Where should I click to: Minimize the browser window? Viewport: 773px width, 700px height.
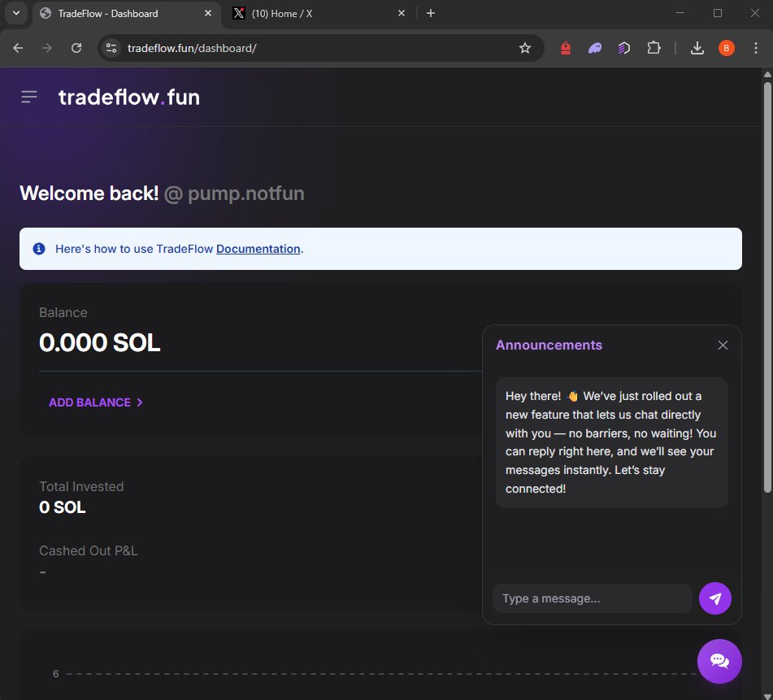point(680,13)
